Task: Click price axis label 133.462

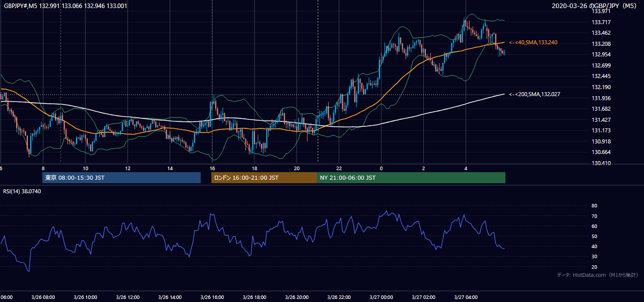Action: [601, 33]
